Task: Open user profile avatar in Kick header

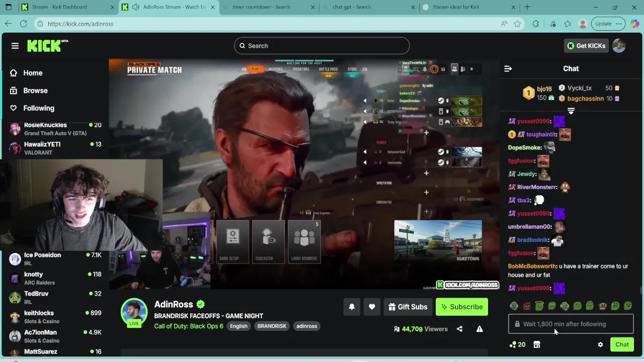Action: pos(619,46)
